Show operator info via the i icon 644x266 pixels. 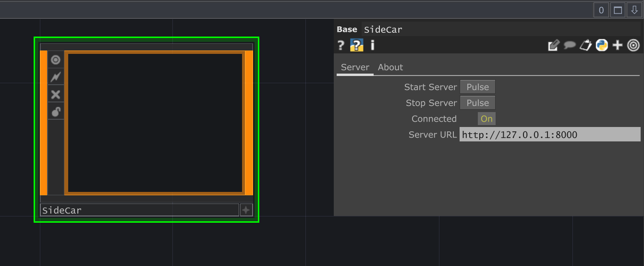(x=372, y=45)
